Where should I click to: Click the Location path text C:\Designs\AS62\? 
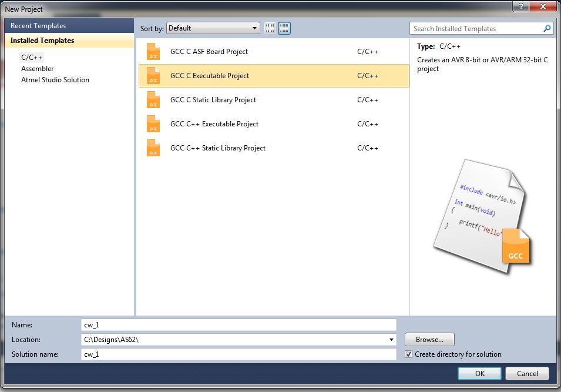click(x=111, y=339)
